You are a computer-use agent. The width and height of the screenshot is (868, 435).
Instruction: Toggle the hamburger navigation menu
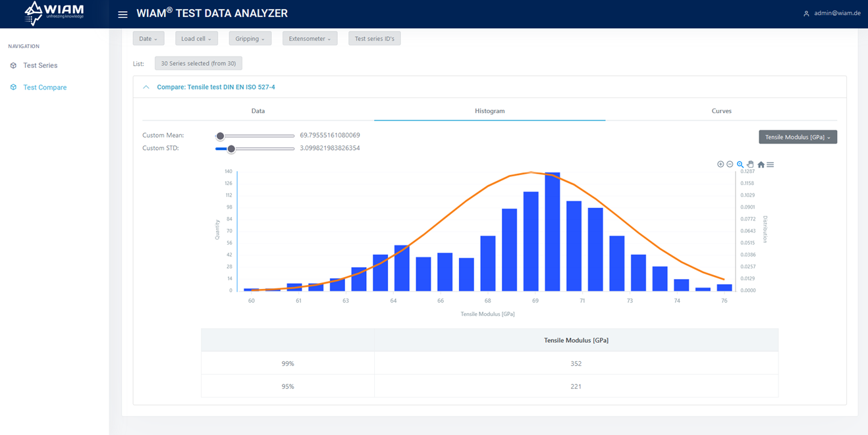[122, 14]
